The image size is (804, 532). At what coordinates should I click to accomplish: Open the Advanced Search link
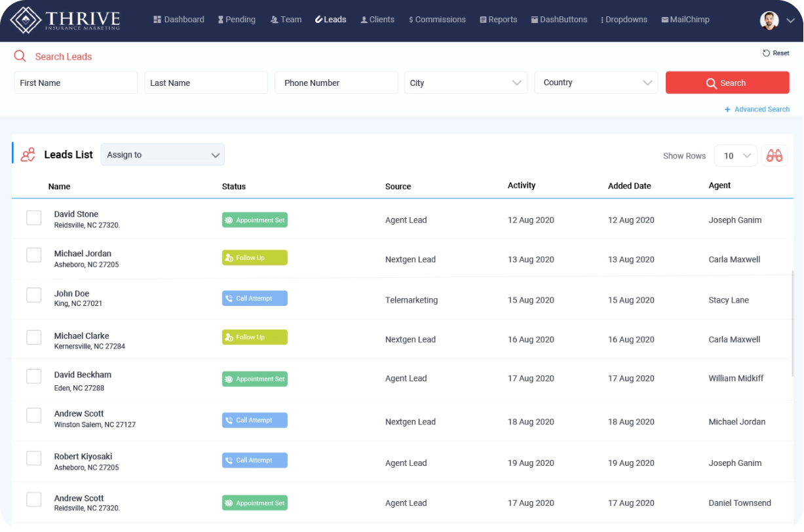pyautogui.click(x=757, y=109)
